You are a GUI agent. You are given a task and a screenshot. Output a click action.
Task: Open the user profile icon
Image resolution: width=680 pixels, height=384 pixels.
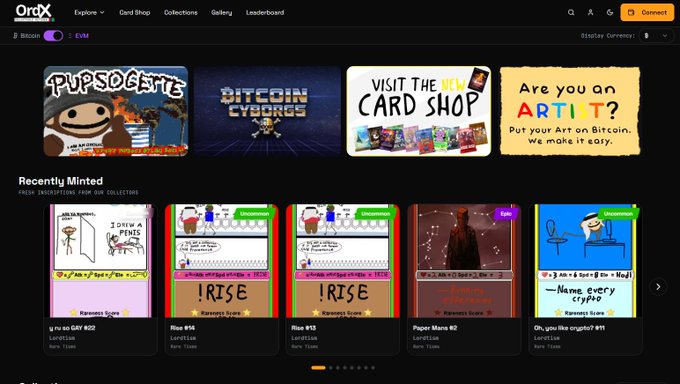(x=590, y=13)
